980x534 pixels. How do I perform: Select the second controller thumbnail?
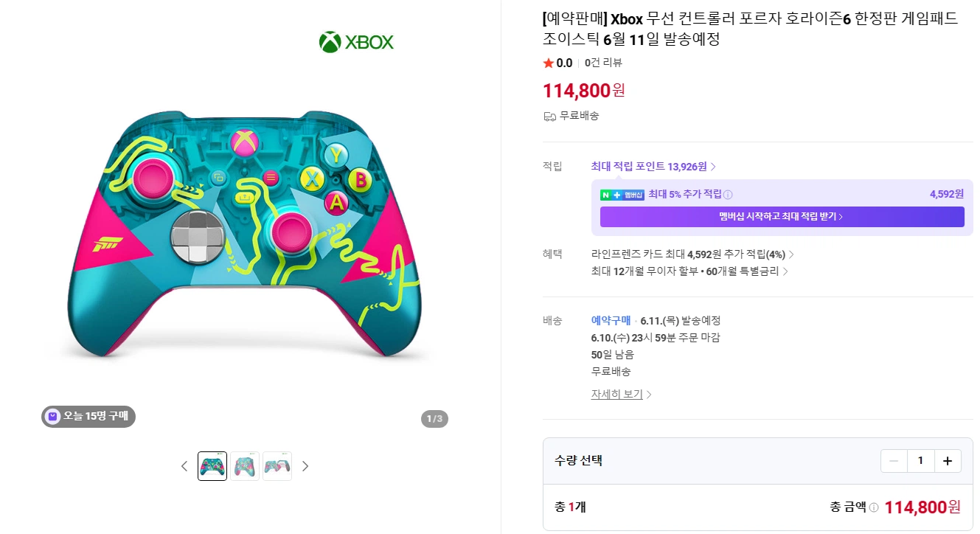pos(245,466)
